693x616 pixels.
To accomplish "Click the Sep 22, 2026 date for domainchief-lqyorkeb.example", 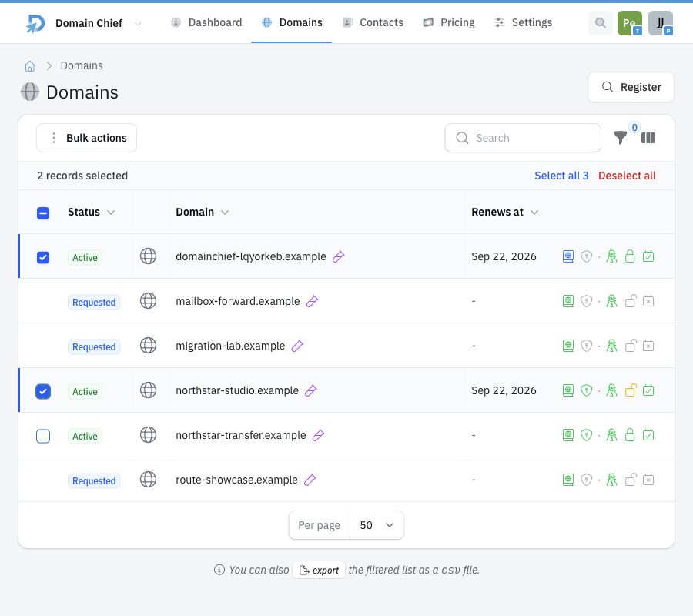I will (504, 256).
